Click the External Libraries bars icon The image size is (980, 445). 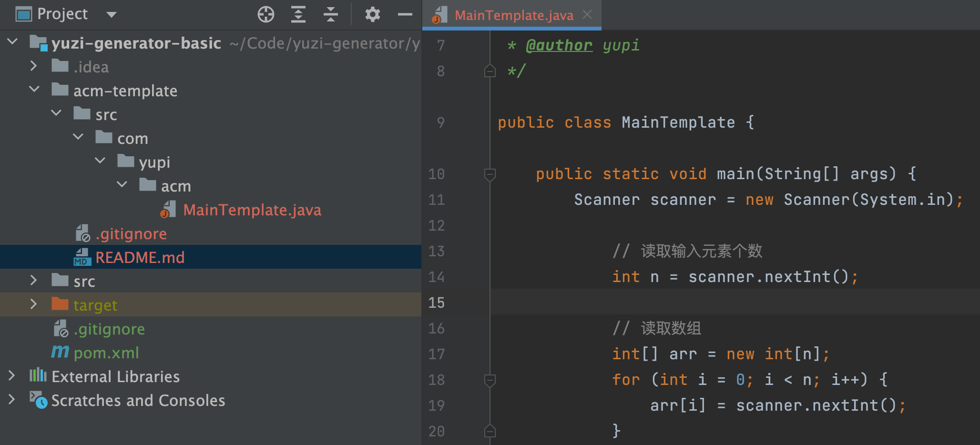point(38,375)
